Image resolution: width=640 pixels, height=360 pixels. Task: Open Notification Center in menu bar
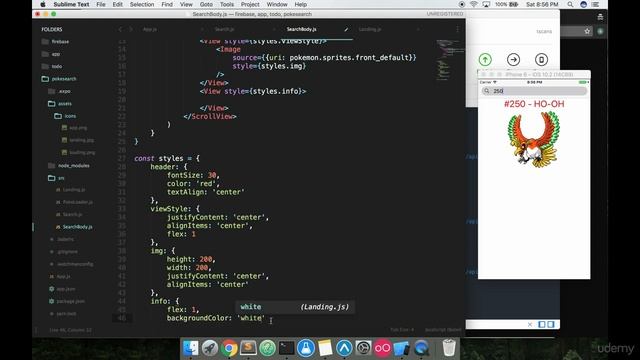click(x=596, y=4)
